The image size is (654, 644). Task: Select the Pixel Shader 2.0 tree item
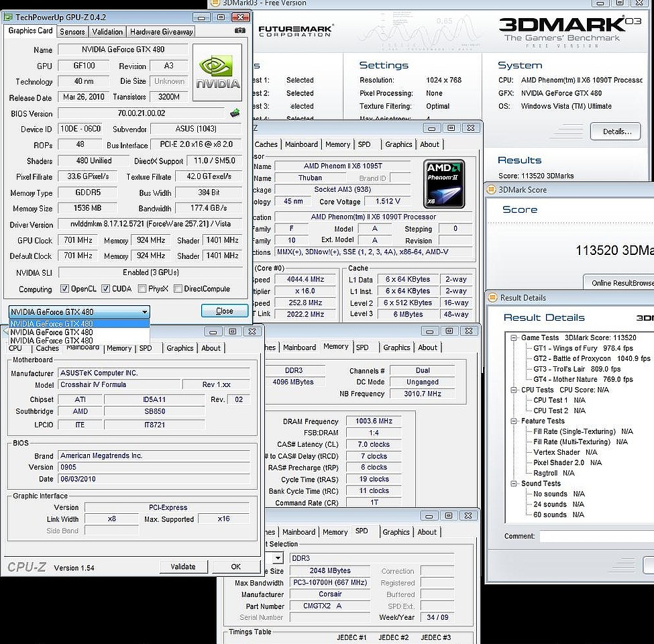pos(567,463)
